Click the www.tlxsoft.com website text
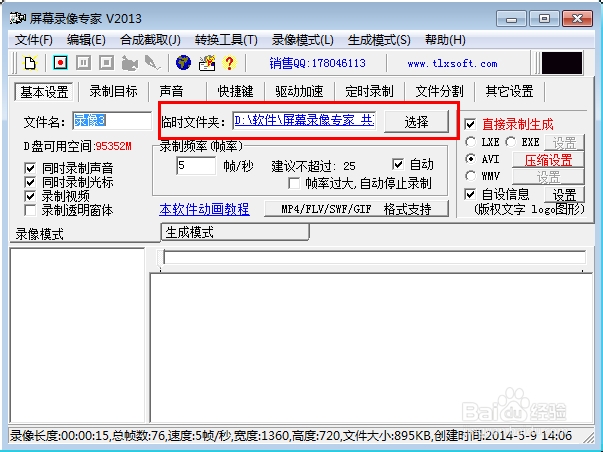Screen dimensions: 603x452 click(x=452, y=63)
